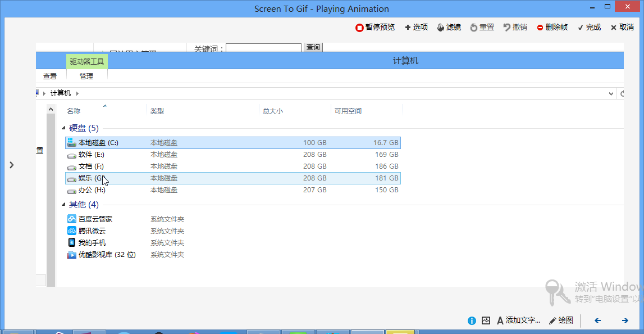Image resolution: width=644 pixels, height=334 pixels.
Task: Click the 207 GB total size value
Action: (315, 191)
